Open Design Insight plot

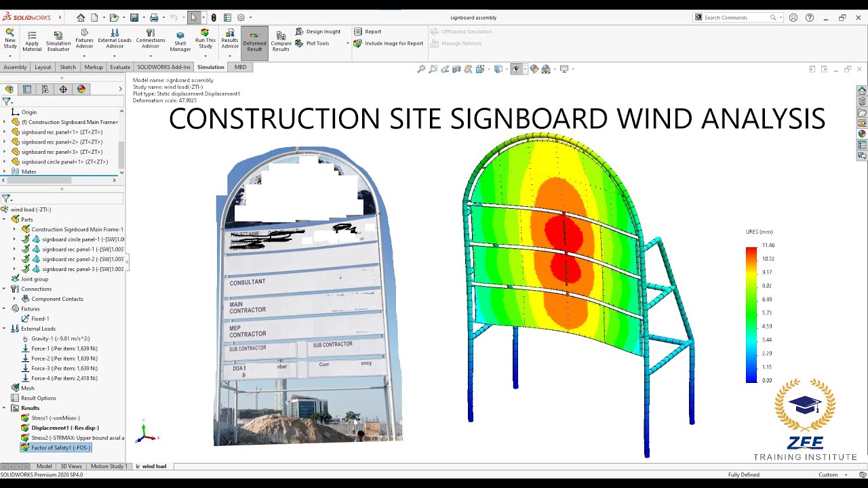[318, 32]
